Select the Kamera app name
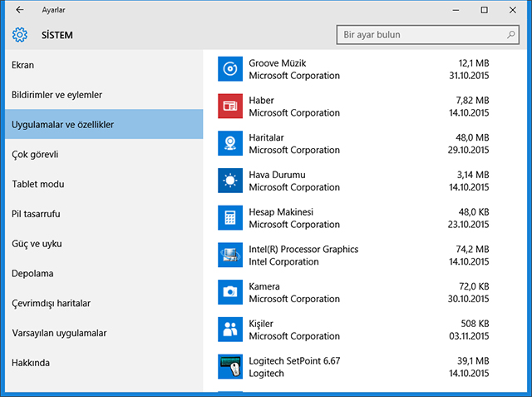Viewport: 532px width, 397px height. tap(264, 286)
